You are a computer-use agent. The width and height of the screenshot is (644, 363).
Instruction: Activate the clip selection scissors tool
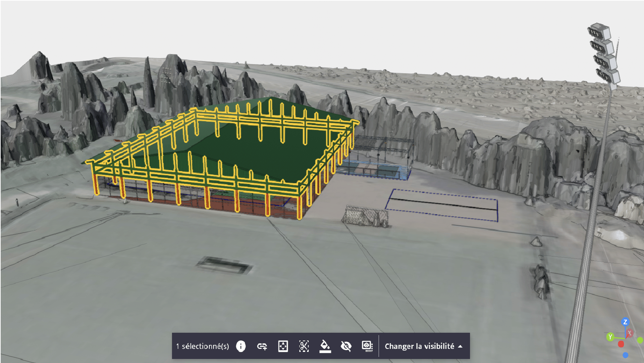coord(304,346)
